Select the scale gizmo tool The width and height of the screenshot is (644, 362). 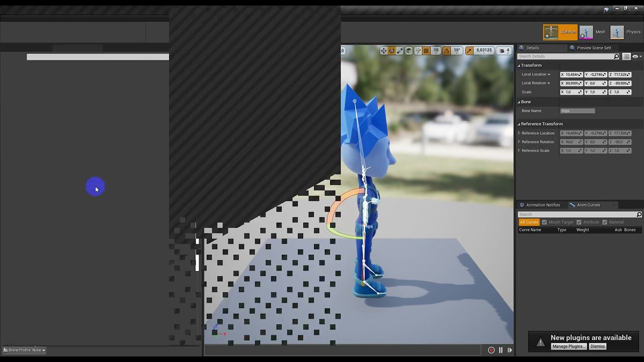point(399,51)
